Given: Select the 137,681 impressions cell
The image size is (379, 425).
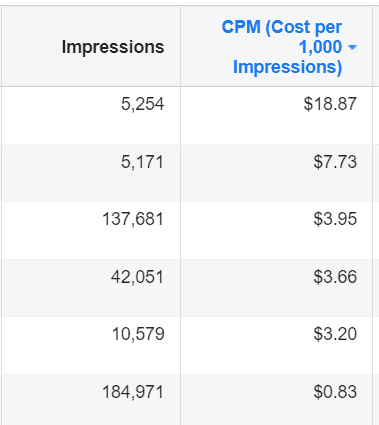Looking at the screenshot, I should (91, 230).
